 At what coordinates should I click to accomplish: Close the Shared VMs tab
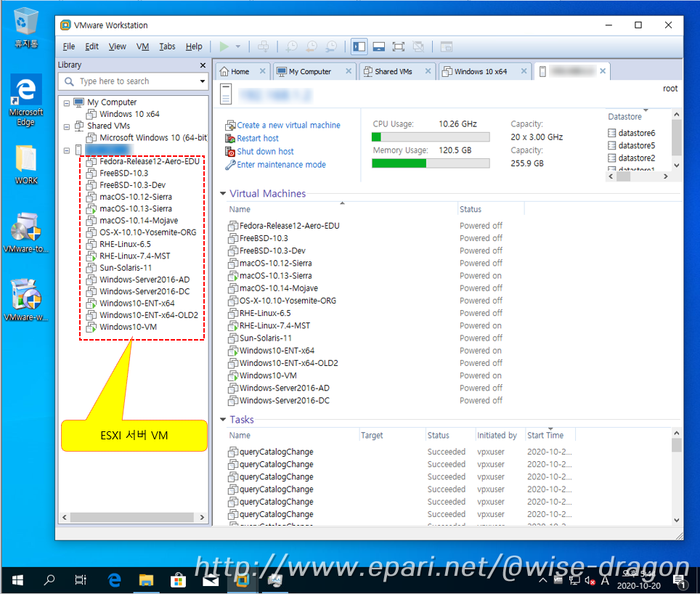coord(428,71)
